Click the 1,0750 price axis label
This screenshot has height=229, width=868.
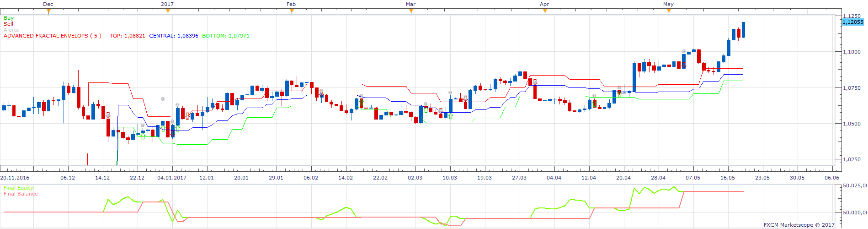click(852, 88)
